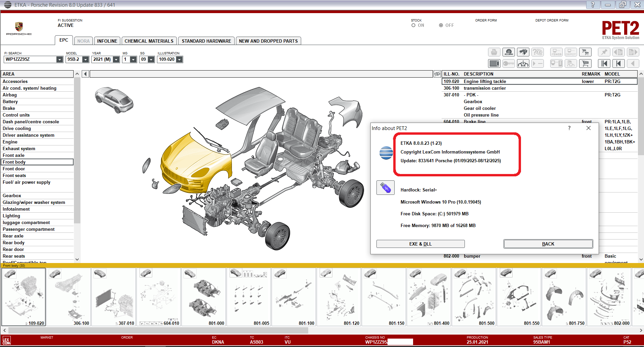Click the binoculars search icon

click(x=523, y=52)
